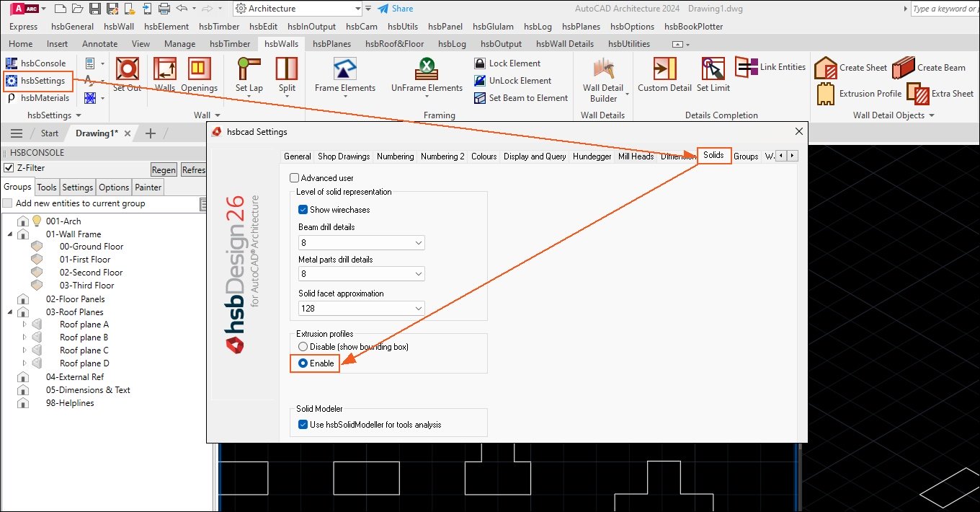The height and width of the screenshot is (512, 980).
Task: Open hsbSettings in the ribbon
Action: point(37,81)
